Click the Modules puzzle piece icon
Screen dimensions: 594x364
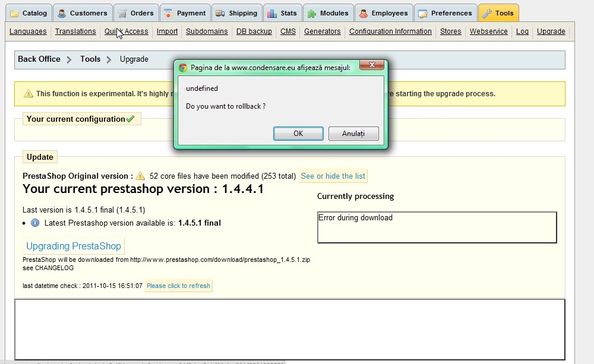(311, 14)
